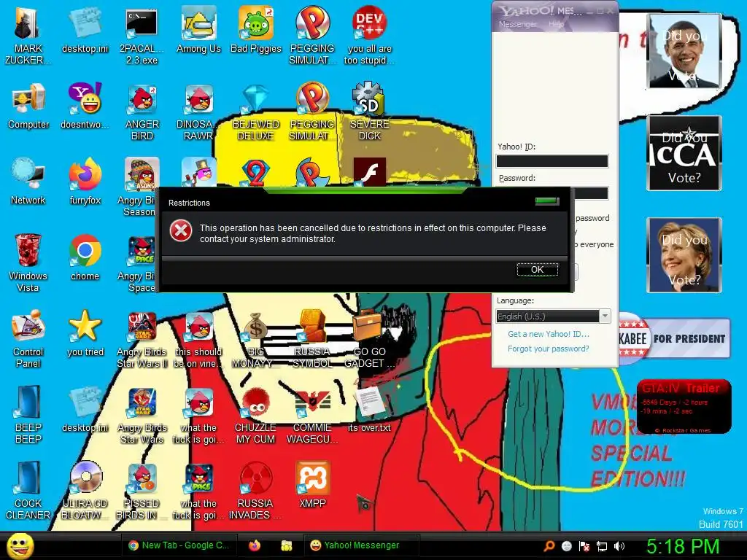Select the BEEP BEEP desktop icon

(x=28, y=414)
